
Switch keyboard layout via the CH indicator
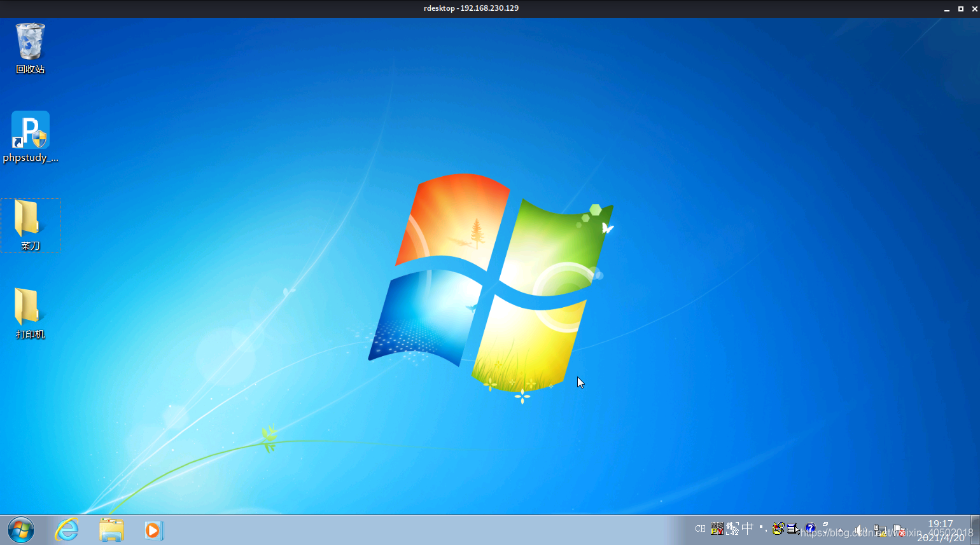[x=701, y=528]
